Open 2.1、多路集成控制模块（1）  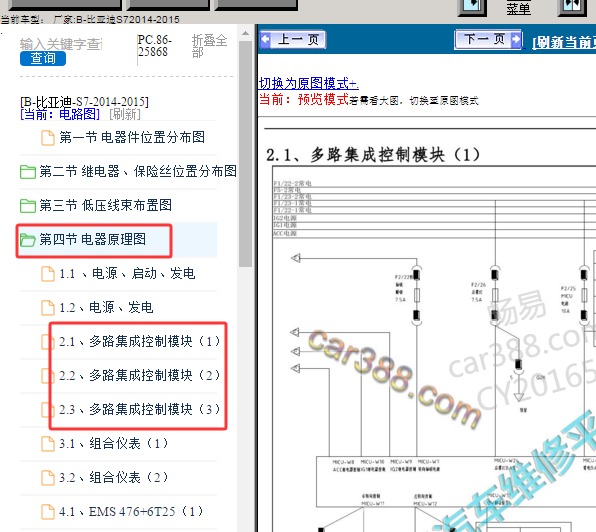tap(139, 341)
